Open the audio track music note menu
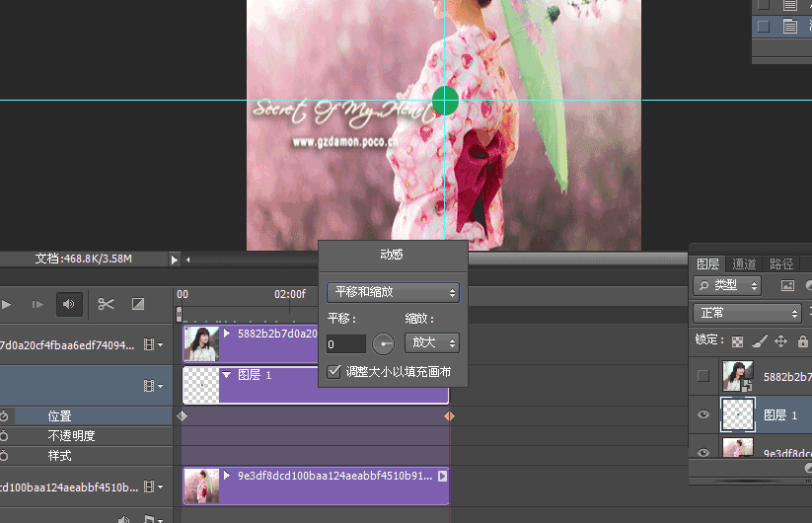 pos(152,519)
